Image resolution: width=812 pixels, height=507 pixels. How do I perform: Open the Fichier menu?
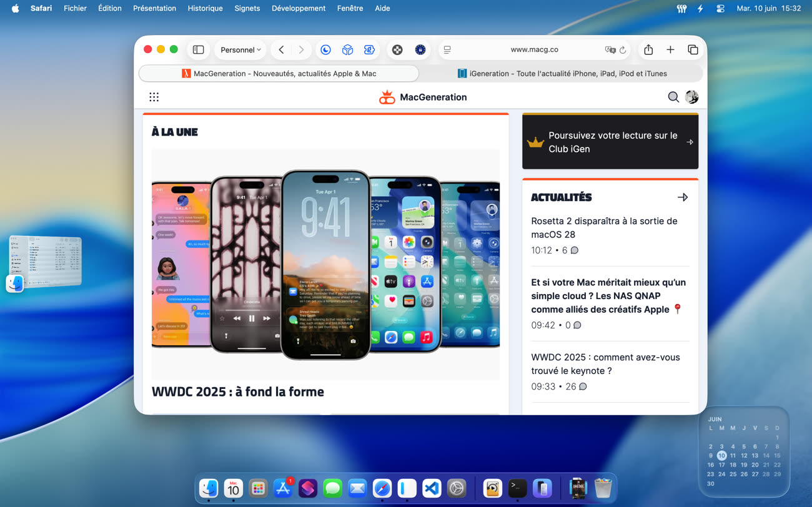75,8
